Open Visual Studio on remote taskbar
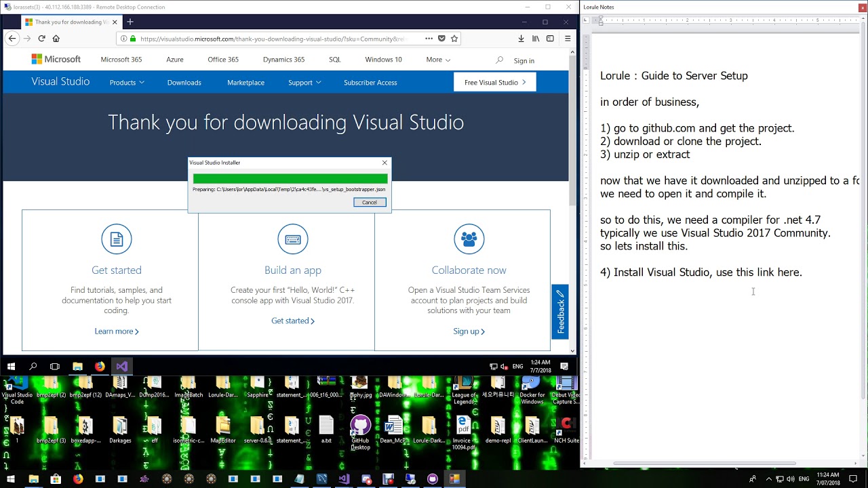 click(x=121, y=367)
